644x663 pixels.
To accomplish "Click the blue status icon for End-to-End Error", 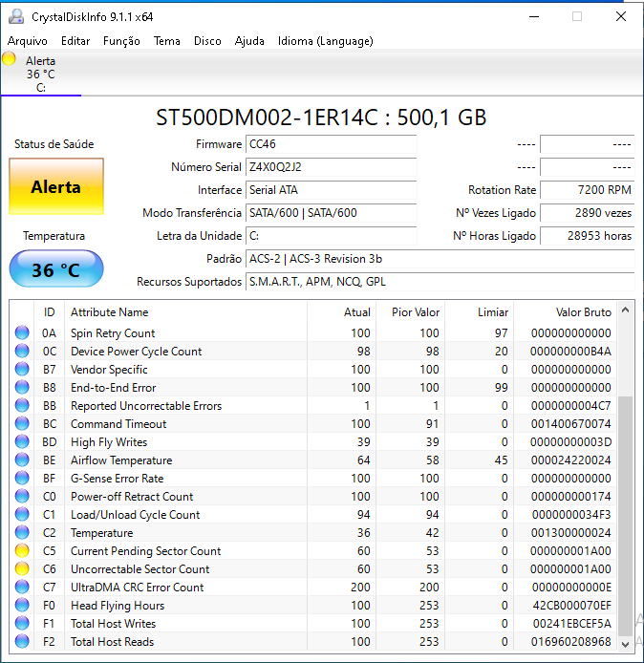I will click(x=22, y=387).
